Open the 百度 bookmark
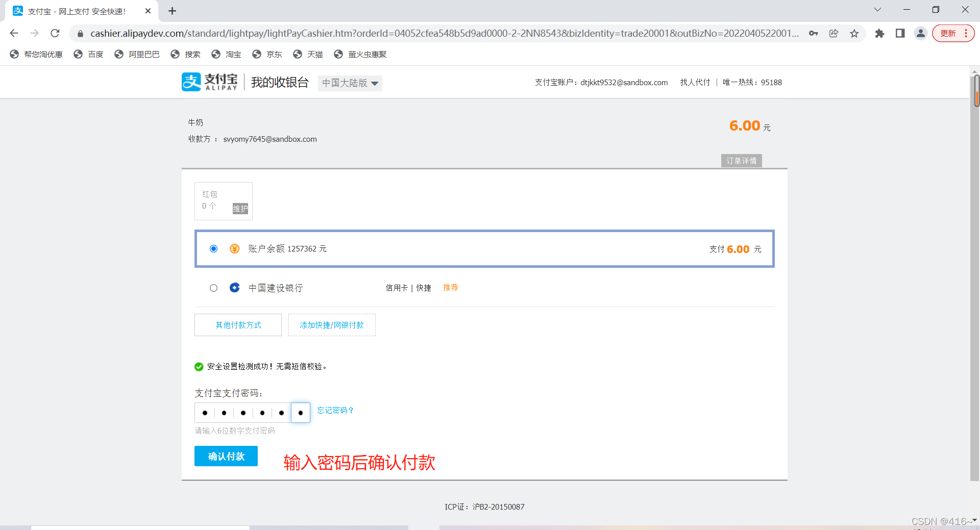The image size is (980, 530). point(89,54)
